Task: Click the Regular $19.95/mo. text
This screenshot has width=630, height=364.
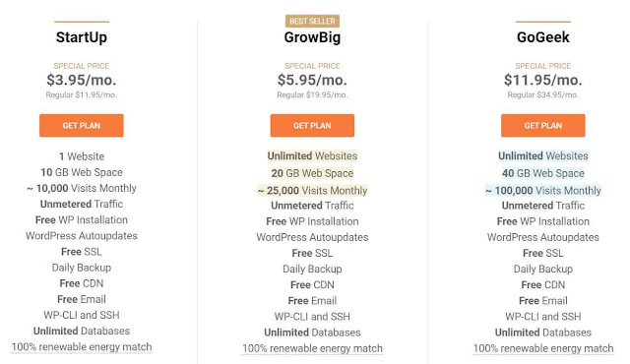Action: (x=312, y=95)
